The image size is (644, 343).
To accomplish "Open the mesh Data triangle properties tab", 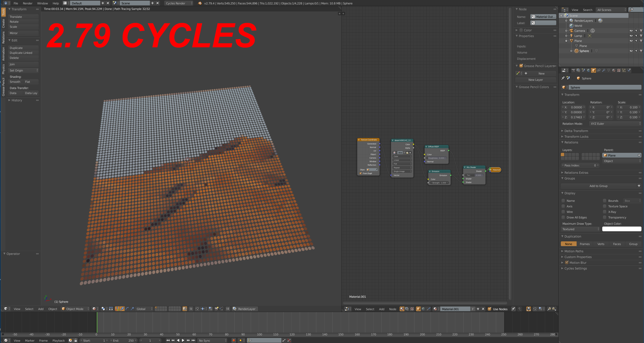I will click(609, 71).
